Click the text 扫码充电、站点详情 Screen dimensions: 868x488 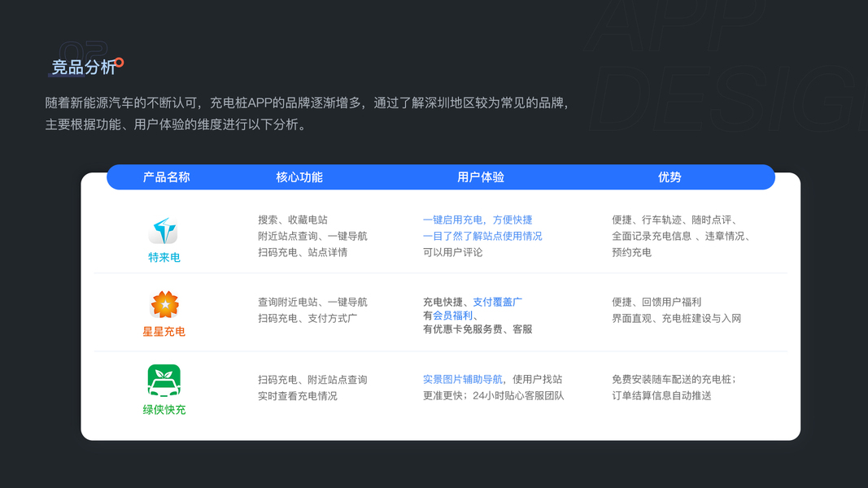[x=303, y=252]
